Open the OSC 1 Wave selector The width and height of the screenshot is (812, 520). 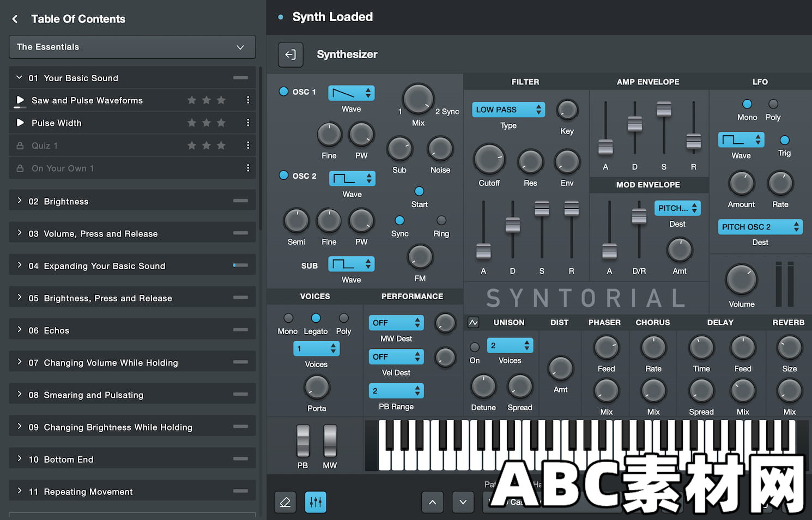pyautogui.click(x=352, y=93)
